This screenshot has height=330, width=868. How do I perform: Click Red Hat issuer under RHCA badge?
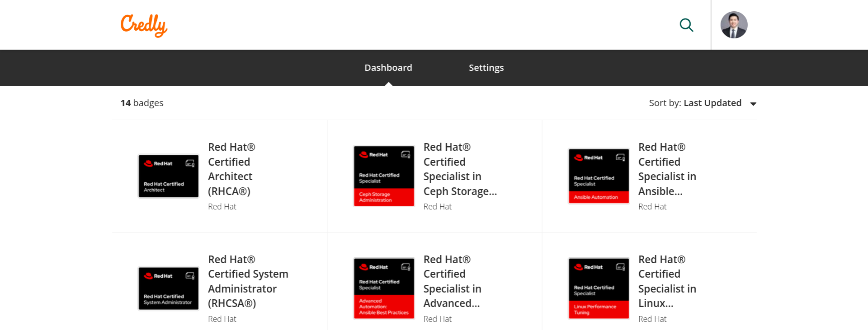222,207
